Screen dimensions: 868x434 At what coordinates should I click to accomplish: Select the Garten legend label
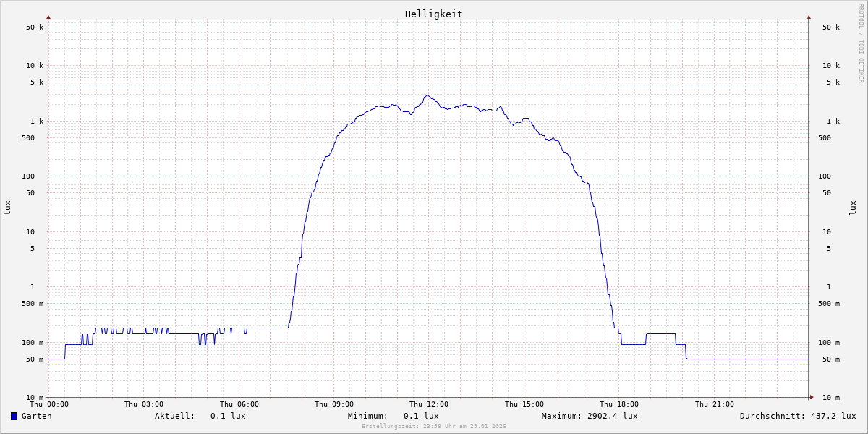(36, 416)
